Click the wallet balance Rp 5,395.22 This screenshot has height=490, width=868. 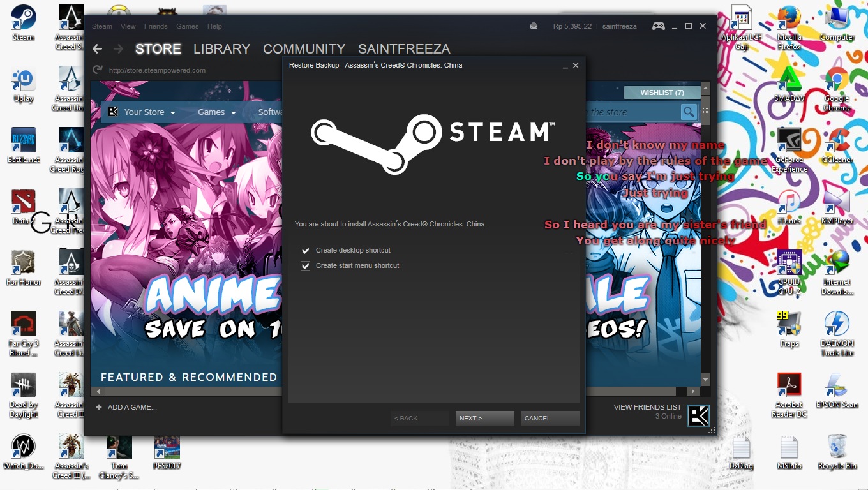(572, 26)
